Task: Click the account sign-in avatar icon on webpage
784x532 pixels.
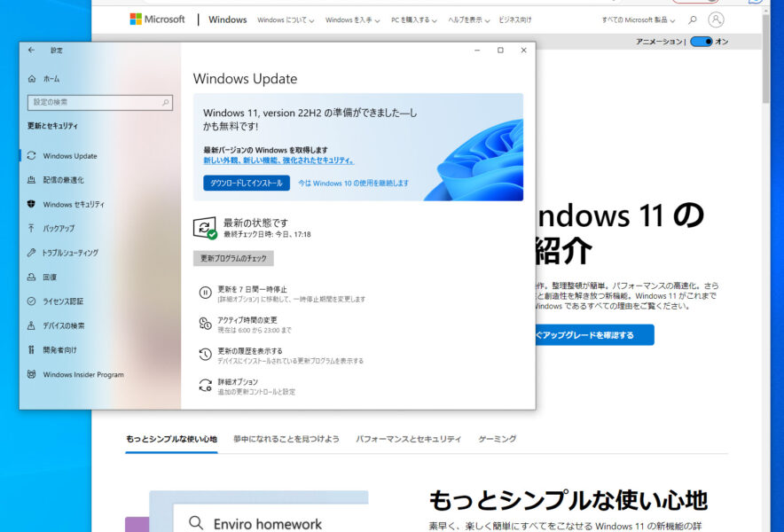Action: (716, 20)
